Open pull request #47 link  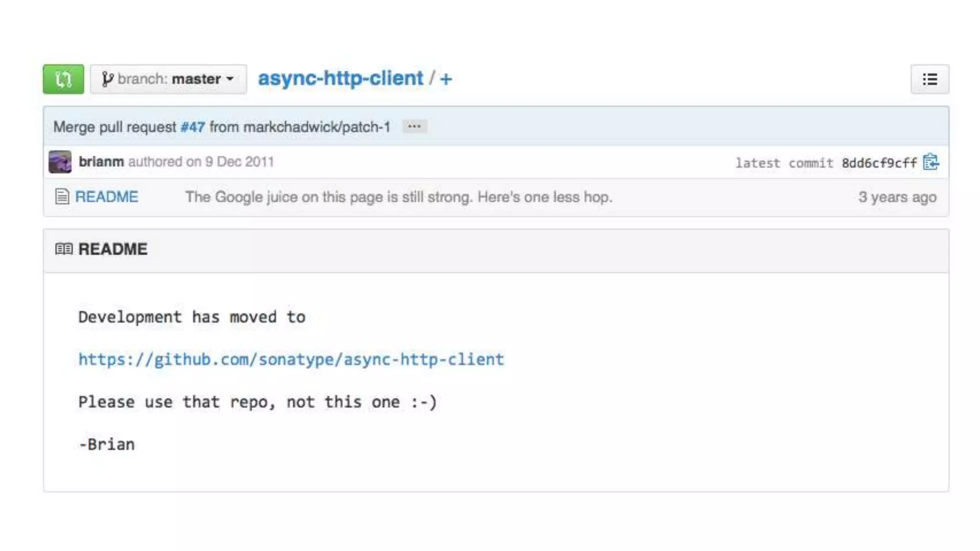(192, 127)
